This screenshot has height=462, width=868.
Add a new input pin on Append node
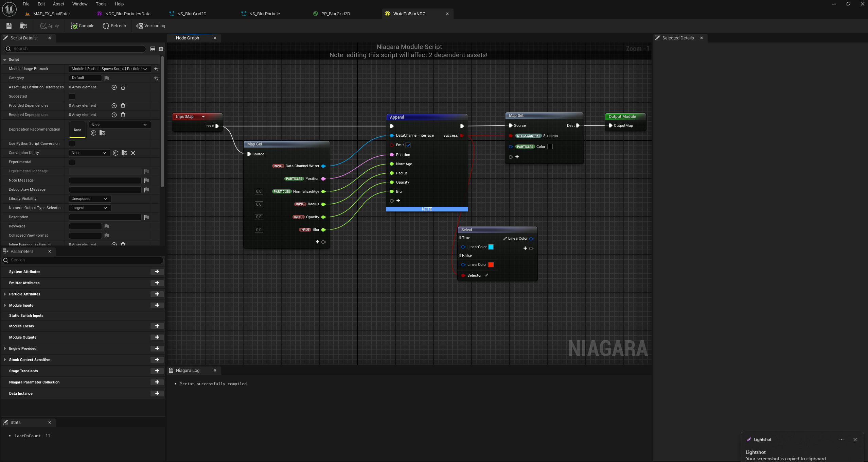point(398,201)
